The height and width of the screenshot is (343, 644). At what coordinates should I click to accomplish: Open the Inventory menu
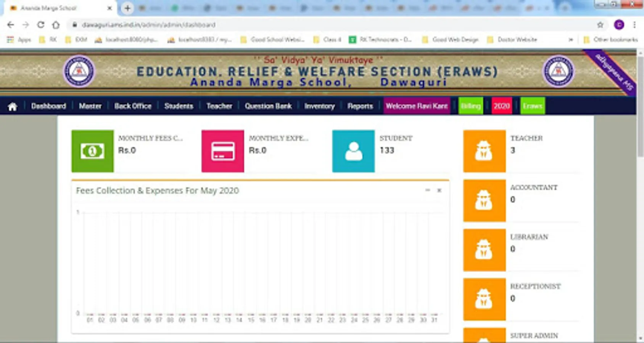point(319,106)
